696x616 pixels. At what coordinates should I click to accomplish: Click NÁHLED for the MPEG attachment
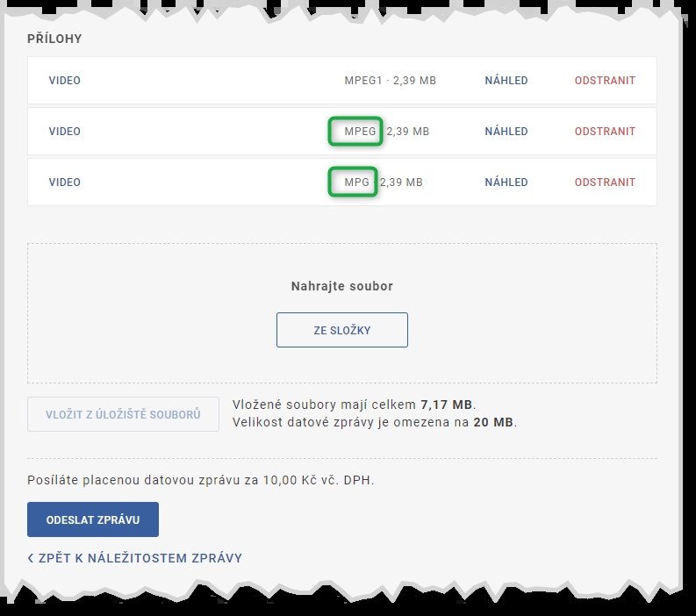pyautogui.click(x=506, y=132)
